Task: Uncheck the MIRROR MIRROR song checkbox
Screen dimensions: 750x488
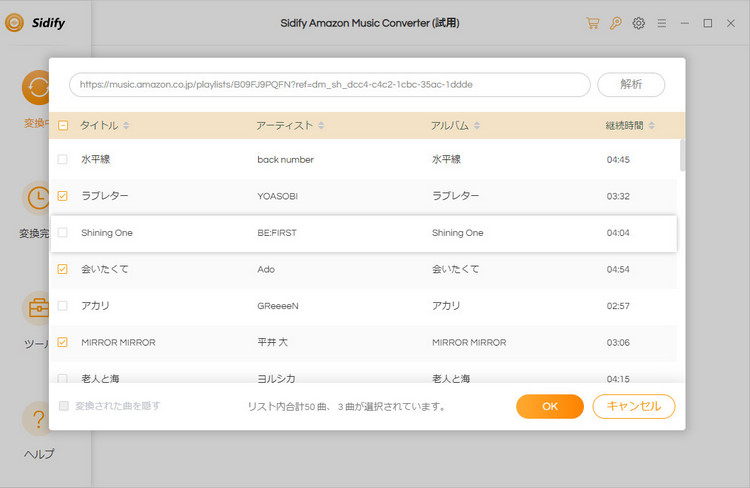Action: [x=63, y=342]
